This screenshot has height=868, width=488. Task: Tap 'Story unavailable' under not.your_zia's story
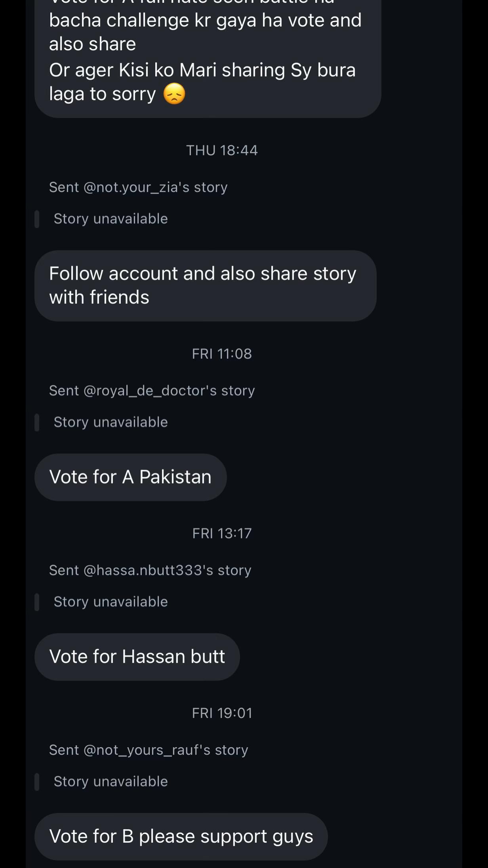(x=111, y=219)
